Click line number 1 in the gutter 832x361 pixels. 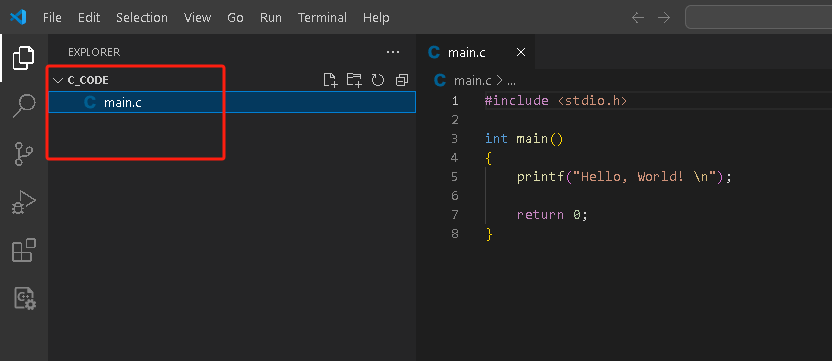coord(455,100)
